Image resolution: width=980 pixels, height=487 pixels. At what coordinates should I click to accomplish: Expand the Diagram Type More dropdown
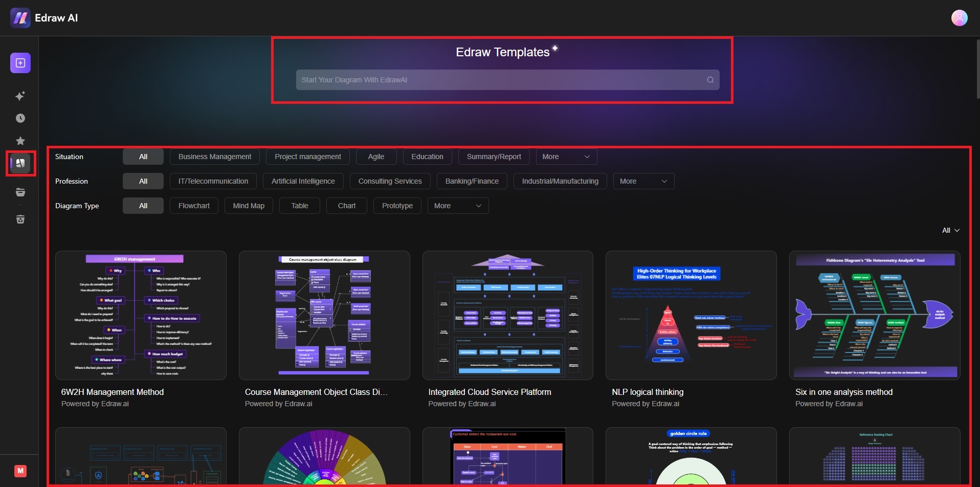[x=458, y=206]
